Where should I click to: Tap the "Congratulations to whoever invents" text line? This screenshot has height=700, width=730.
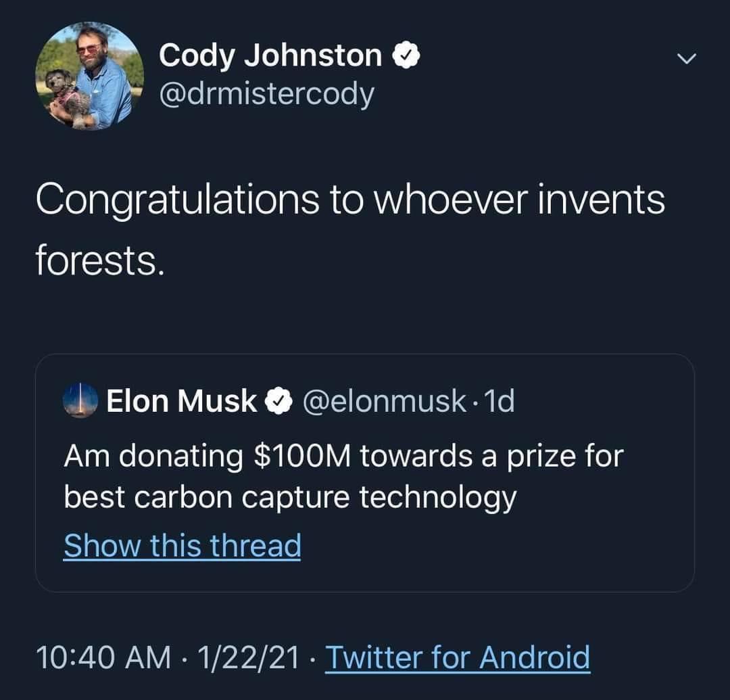[350, 200]
